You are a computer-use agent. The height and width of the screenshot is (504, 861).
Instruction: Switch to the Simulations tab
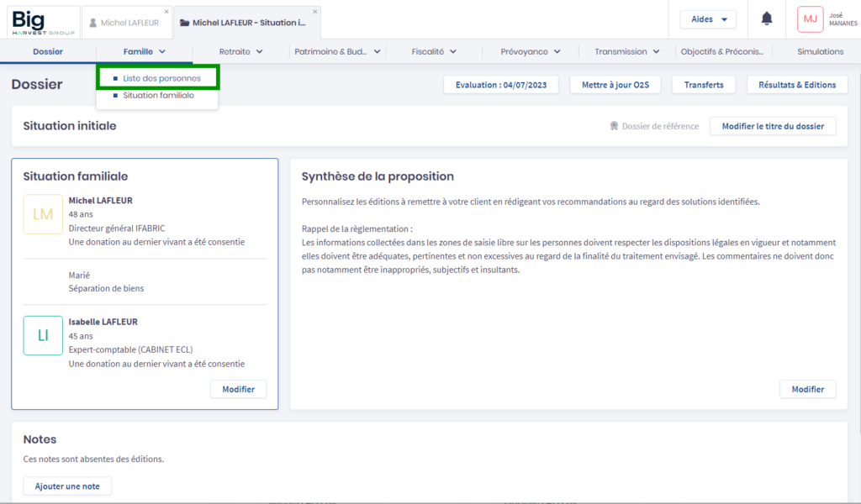tap(820, 51)
